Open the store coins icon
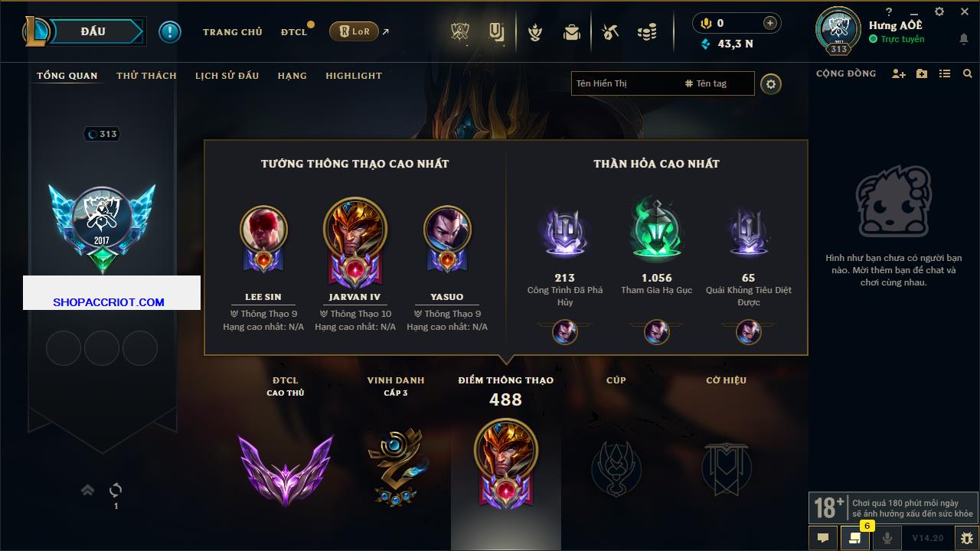Image resolution: width=980 pixels, height=551 pixels. point(647,32)
